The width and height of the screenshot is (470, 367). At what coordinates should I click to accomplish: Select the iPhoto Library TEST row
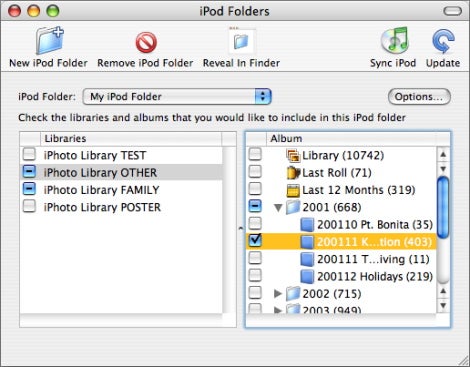[121, 155]
